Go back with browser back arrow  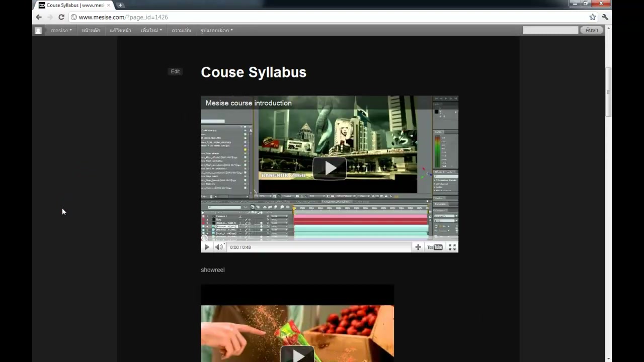(39, 17)
